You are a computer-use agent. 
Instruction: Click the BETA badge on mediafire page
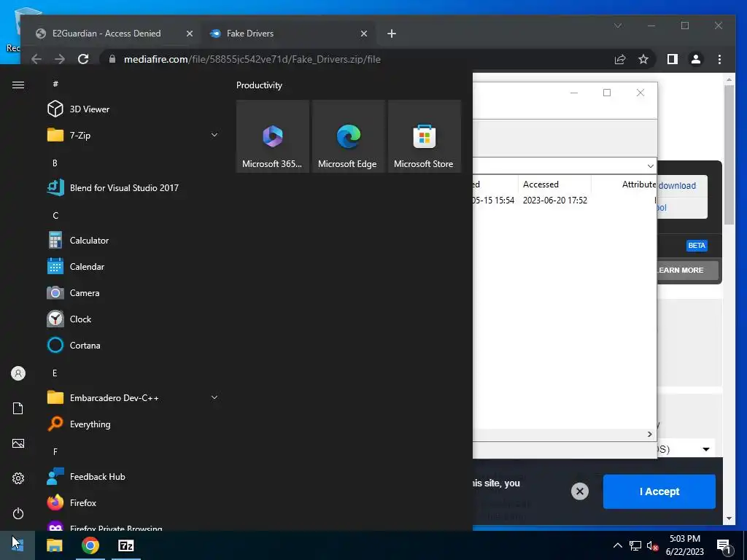(x=697, y=246)
